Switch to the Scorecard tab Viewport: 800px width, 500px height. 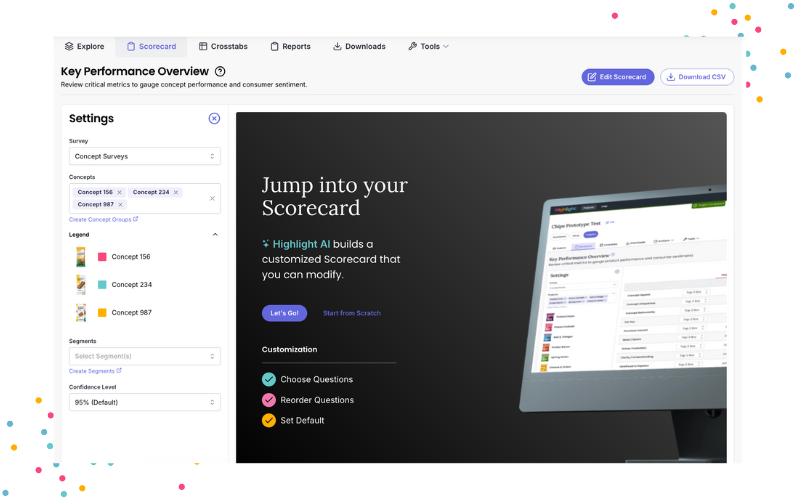click(151, 46)
